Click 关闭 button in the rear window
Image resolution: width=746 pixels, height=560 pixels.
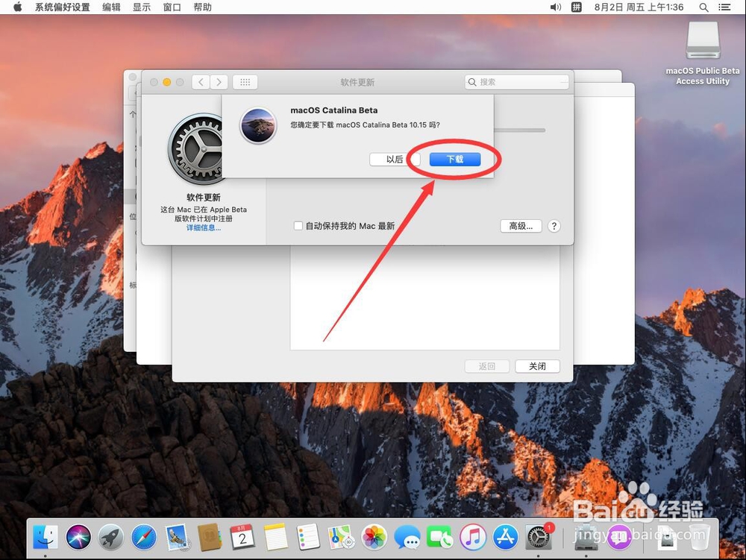click(x=537, y=366)
